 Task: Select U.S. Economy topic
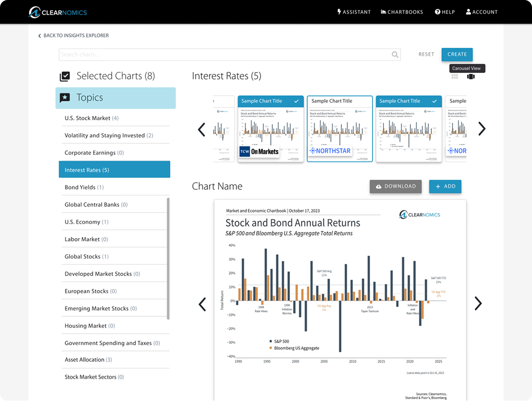[x=114, y=222]
